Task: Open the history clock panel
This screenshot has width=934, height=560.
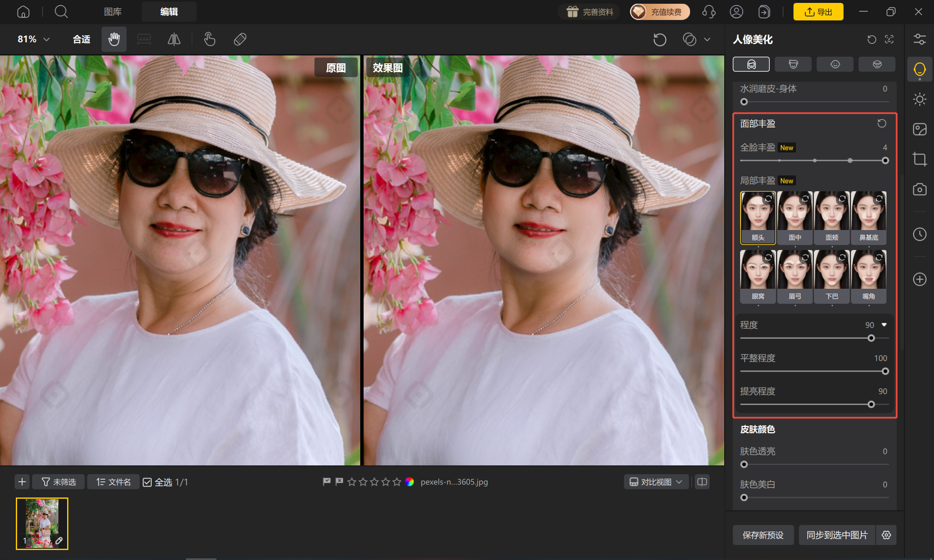Action: (x=919, y=234)
